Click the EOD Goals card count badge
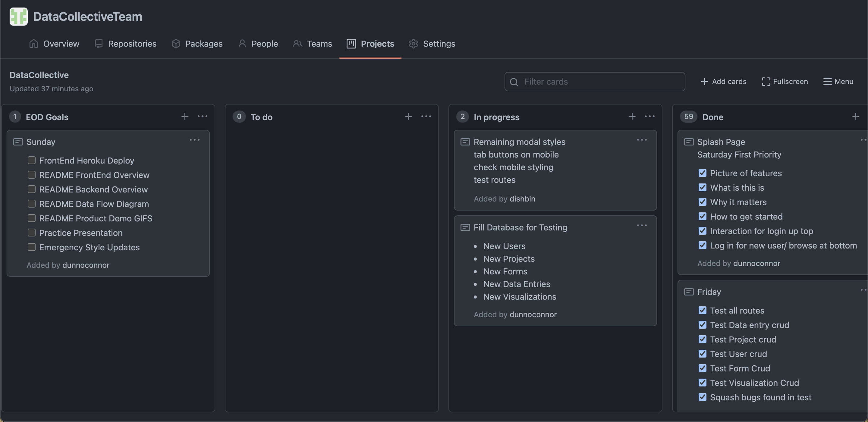This screenshot has height=422, width=868. (x=15, y=117)
